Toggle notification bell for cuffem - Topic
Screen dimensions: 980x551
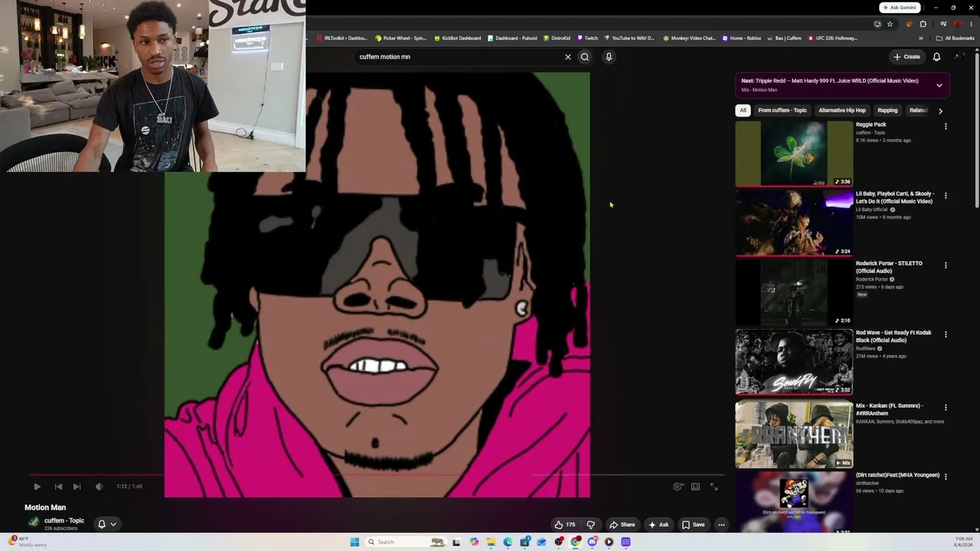click(106, 524)
